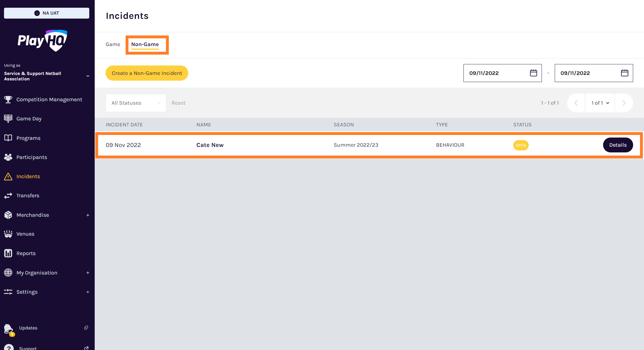Switch to the Game tab
Viewport: 644px width, 350px height.
point(113,44)
